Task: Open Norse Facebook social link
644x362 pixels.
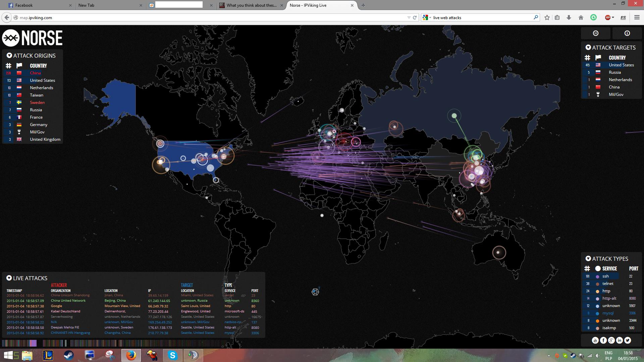Action: pyautogui.click(x=603, y=340)
